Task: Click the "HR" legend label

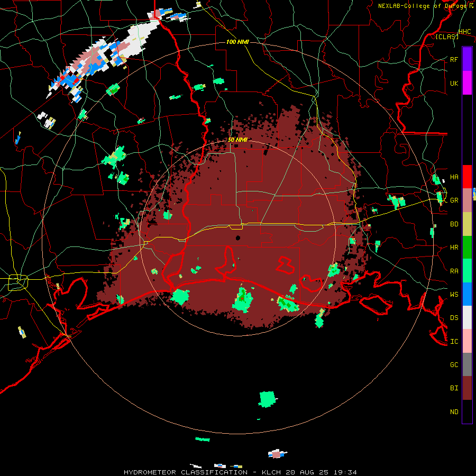Action: coord(454,248)
